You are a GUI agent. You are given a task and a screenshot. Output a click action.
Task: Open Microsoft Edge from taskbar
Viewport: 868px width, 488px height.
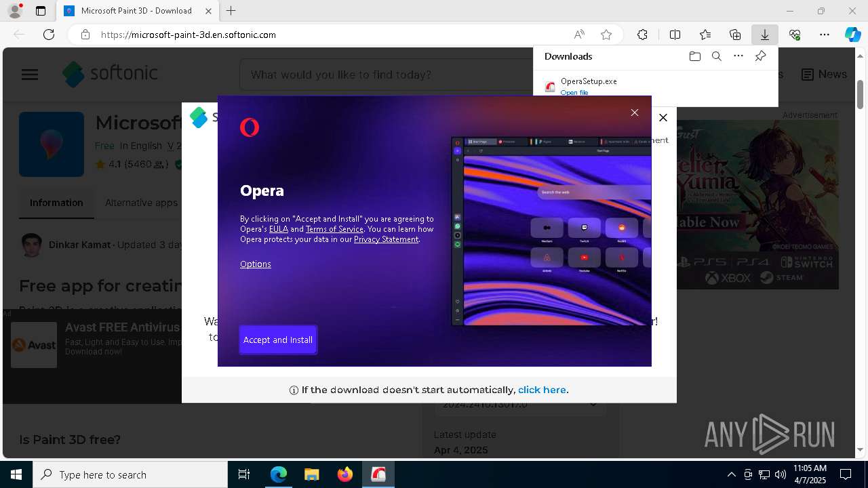coord(279,474)
